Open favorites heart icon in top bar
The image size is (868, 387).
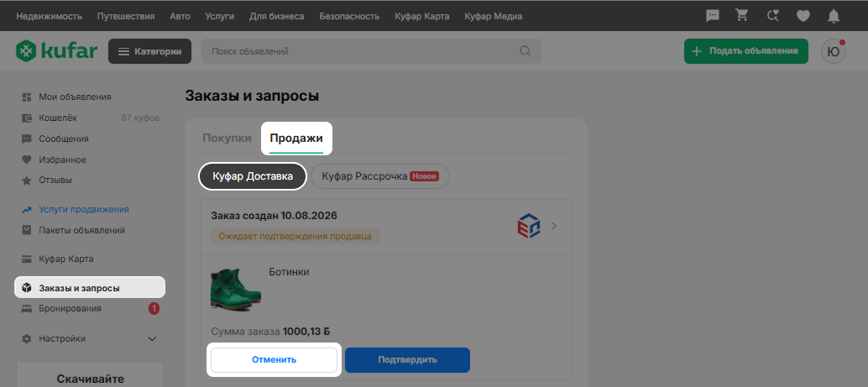803,17
